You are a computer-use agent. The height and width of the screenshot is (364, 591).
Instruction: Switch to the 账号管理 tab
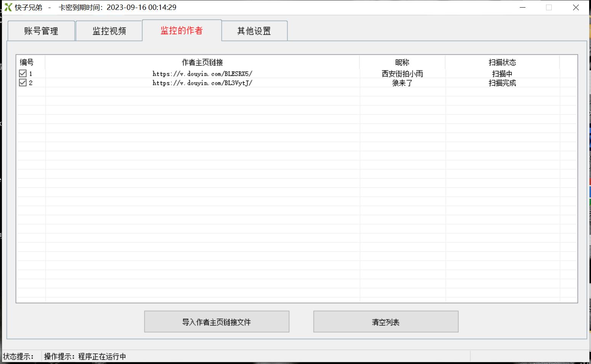click(x=41, y=31)
